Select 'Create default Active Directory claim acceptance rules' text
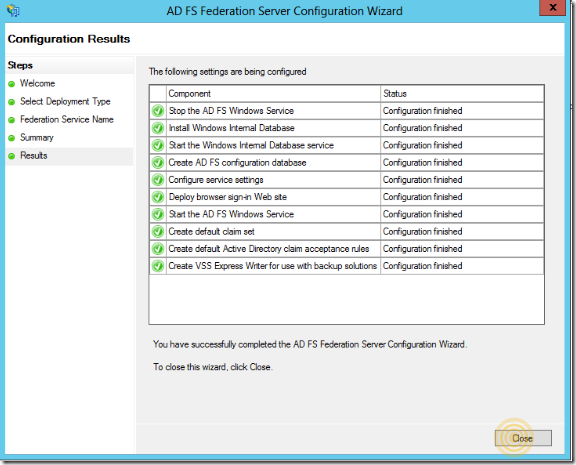This screenshot has height=465, width=576. [269, 249]
